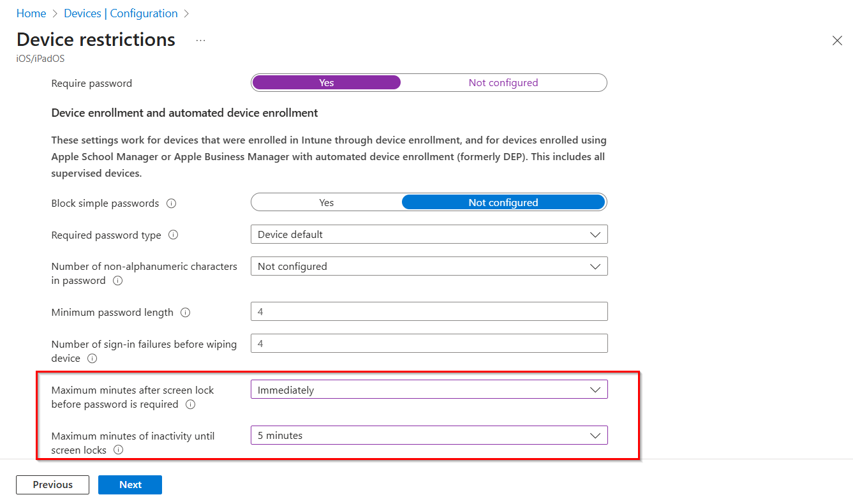The image size is (853, 504).
Task: Navigate to Home via the breadcrumb
Action: pos(31,13)
